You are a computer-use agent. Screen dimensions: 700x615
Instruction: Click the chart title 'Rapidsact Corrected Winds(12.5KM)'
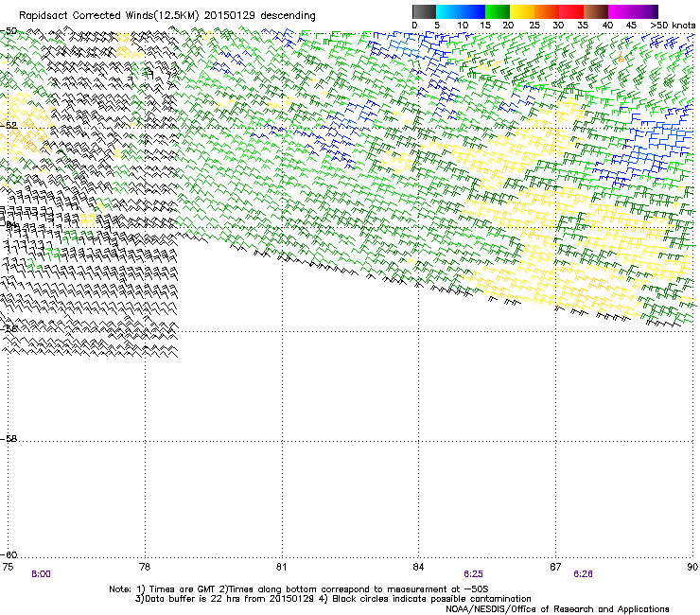(109, 16)
